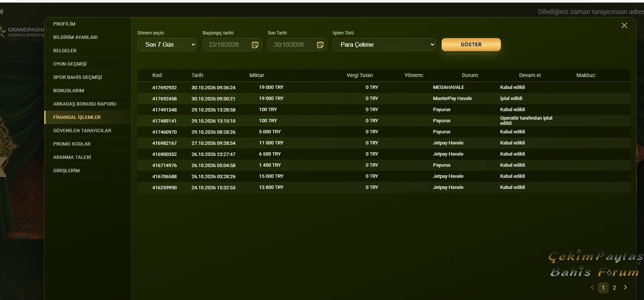The image size is (644, 300).
Task: Open calendar picker for start date
Action: (x=255, y=45)
